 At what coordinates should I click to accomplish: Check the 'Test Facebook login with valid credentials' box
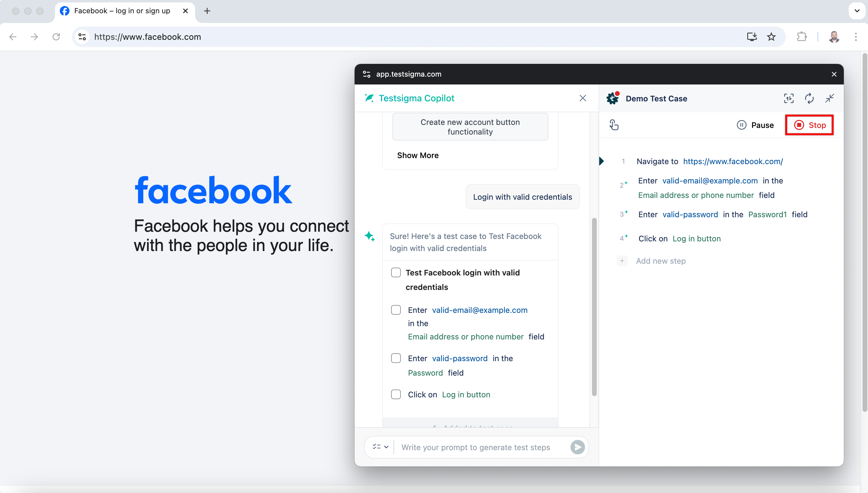[x=396, y=272]
